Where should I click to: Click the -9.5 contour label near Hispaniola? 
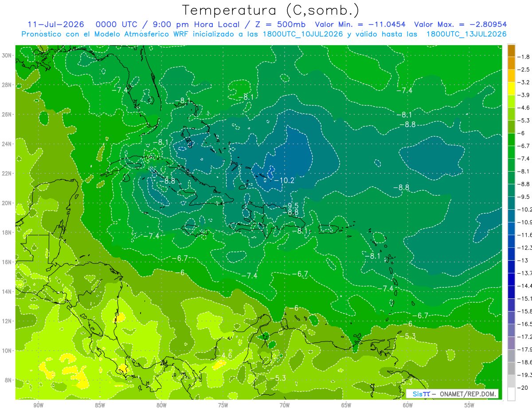coord(291,205)
